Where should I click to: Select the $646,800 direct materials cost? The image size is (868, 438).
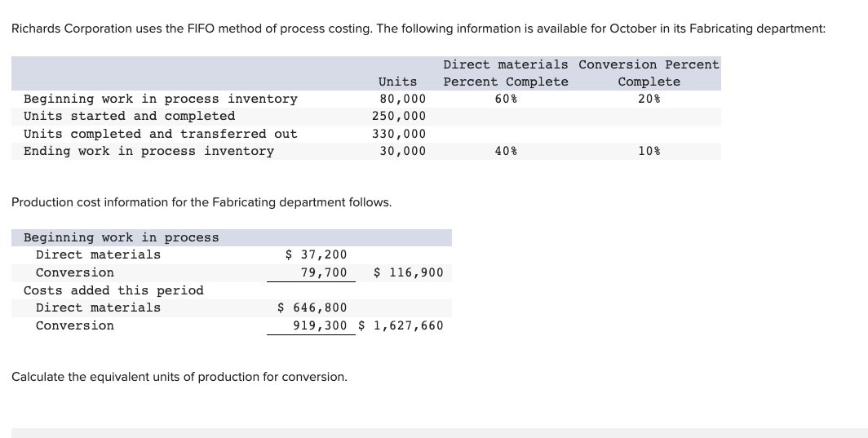(x=312, y=307)
